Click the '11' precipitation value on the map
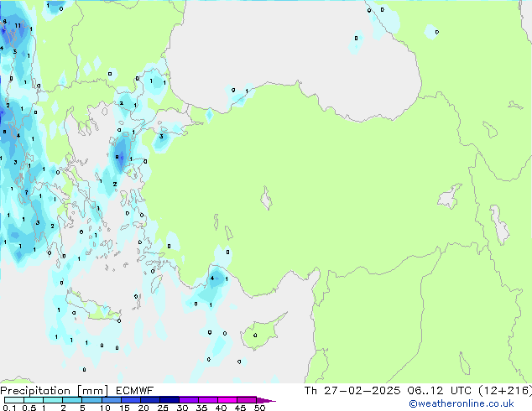Screen dimensions: 532x411 (18, 25)
